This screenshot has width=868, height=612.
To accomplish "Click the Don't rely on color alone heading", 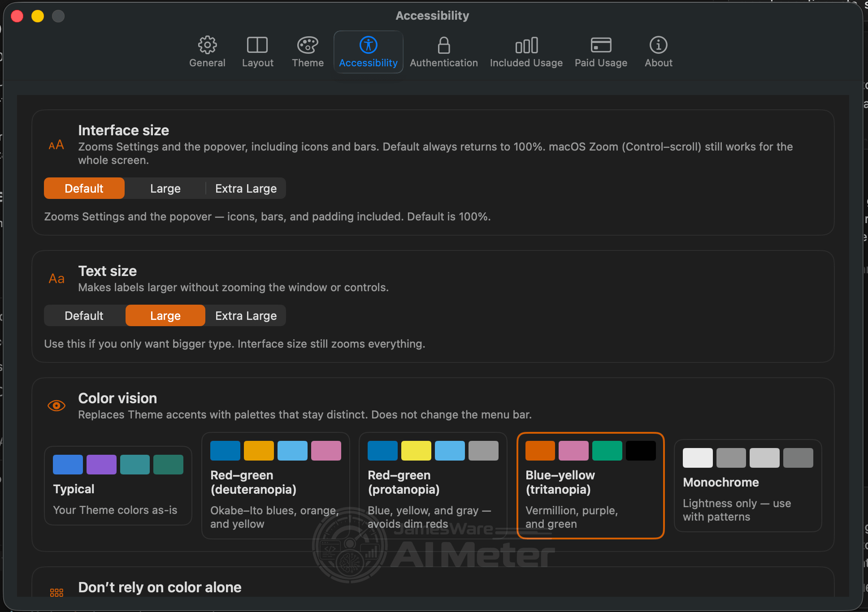I will (160, 587).
